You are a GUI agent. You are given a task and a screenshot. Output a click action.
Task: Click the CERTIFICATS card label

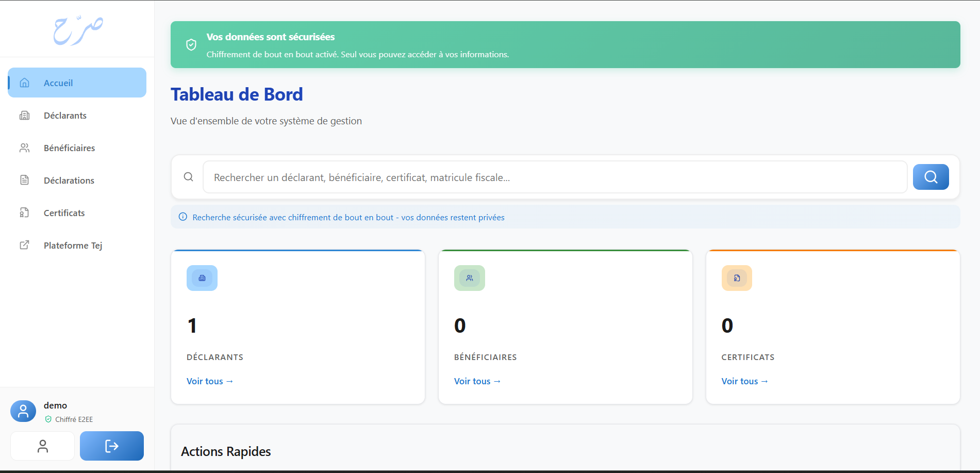[748, 357]
